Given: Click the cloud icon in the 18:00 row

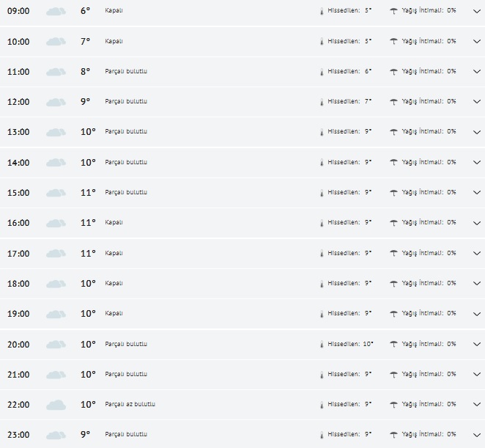Looking at the screenshot, I should (x=56, y=284).
